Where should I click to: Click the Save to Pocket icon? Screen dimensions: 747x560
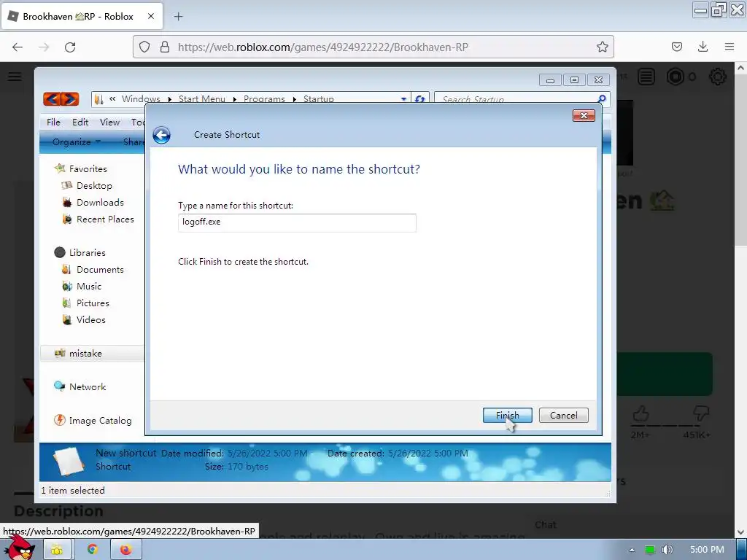(676, 47)
